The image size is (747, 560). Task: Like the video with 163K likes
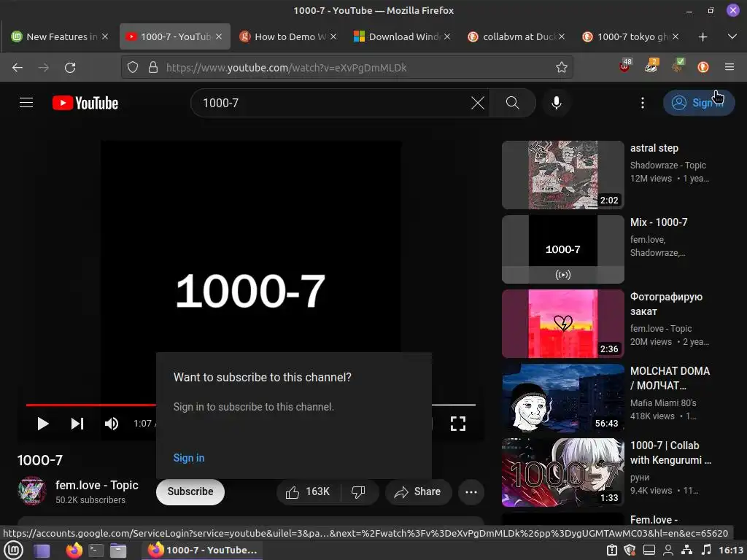(309, 491)
